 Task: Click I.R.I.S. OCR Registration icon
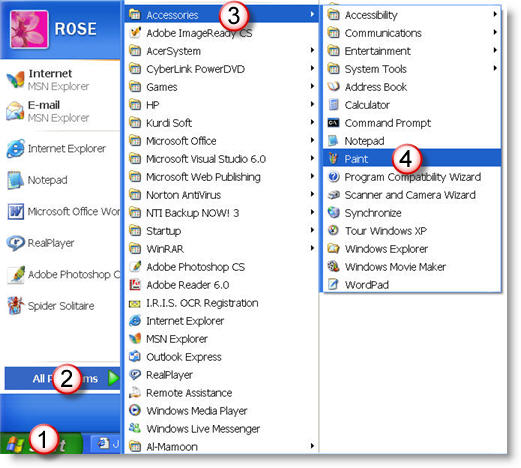pos(135,303)
